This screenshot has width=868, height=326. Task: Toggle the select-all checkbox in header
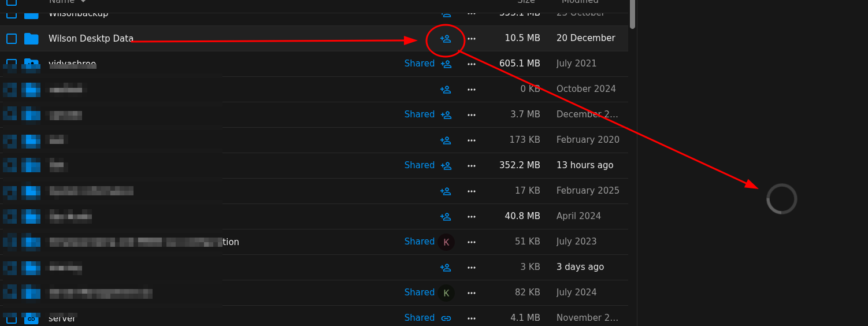[x=12, y=2]
